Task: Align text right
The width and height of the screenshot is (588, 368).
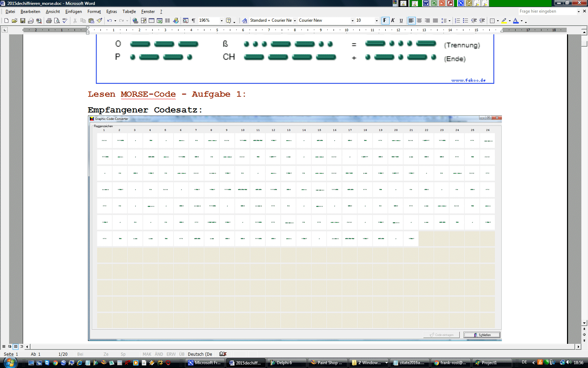Action: pos(427,21)
